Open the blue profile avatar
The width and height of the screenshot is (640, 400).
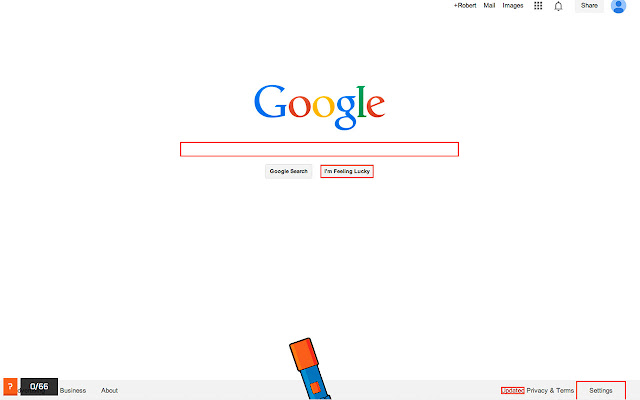[618, 6]
